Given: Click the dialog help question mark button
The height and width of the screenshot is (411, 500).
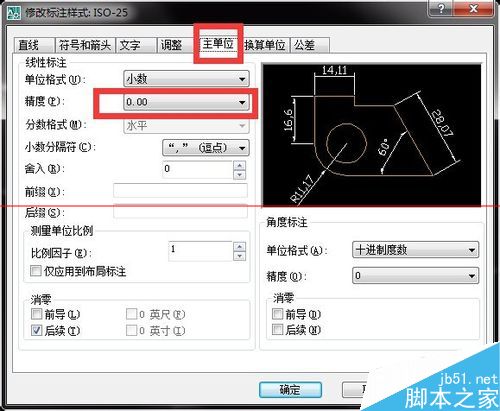Looking at the screenshot, I should pyautogui.click(x=441, y=9).
